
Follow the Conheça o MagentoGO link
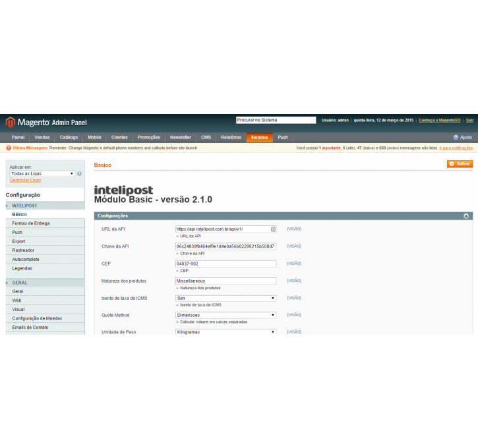pyautogui.click(x=440, y=121)
